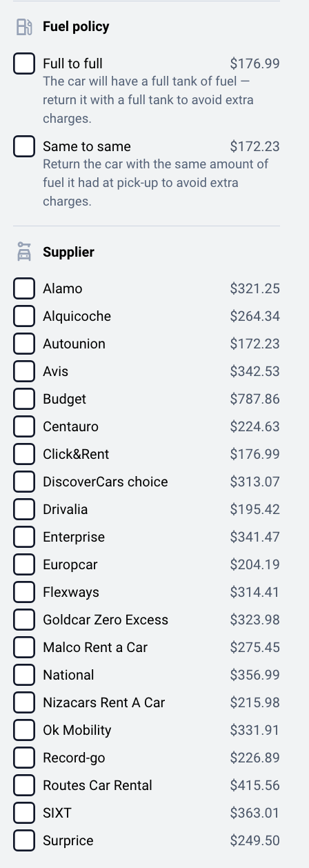Filter results by SIXT
This screenshot has width=309, height=868.
pyautogui.click(x=24, y=813)
